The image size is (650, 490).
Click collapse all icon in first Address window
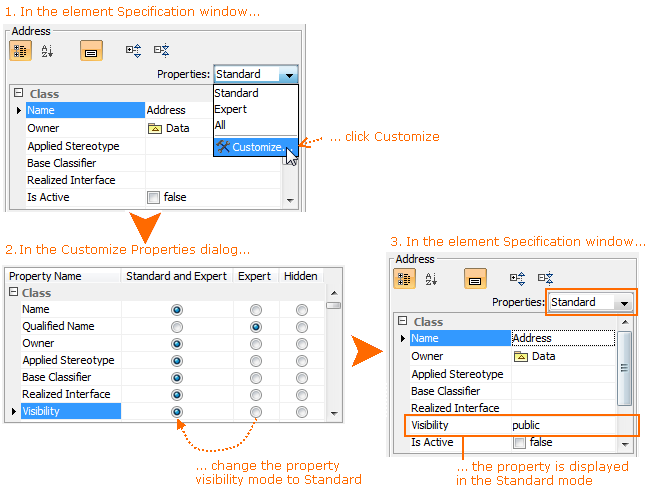coord(162,51)
